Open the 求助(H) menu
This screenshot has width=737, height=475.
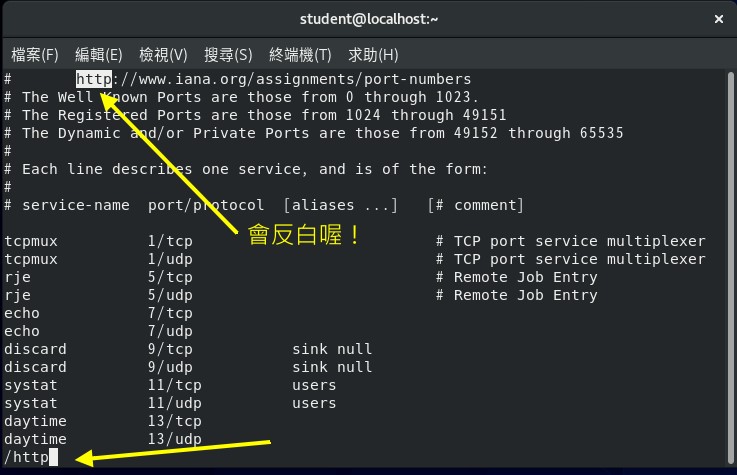click(x=373, y=54)
